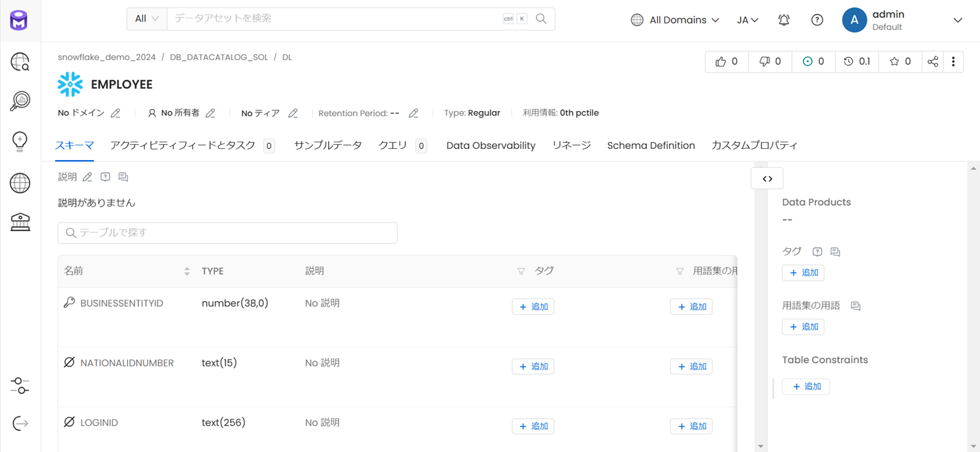Click the share icon button
This screenshot has height=452, width=980.
(x=932, y=61)
